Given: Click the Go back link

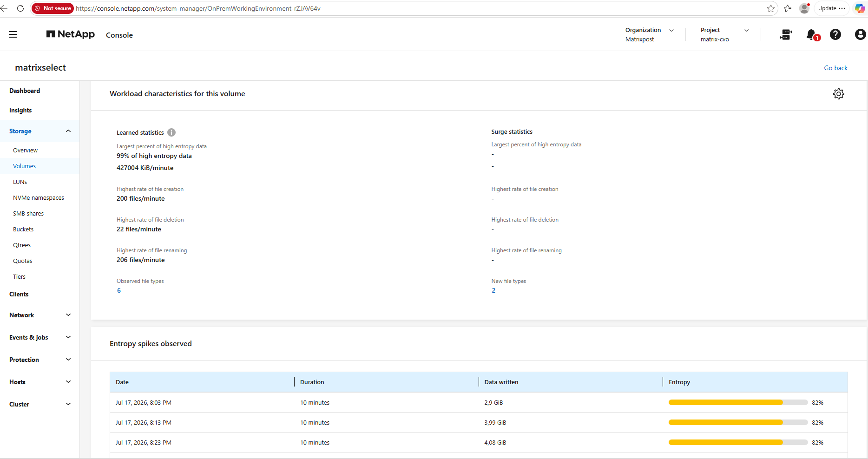Looking at the screenshot, I should pos(835,68).
